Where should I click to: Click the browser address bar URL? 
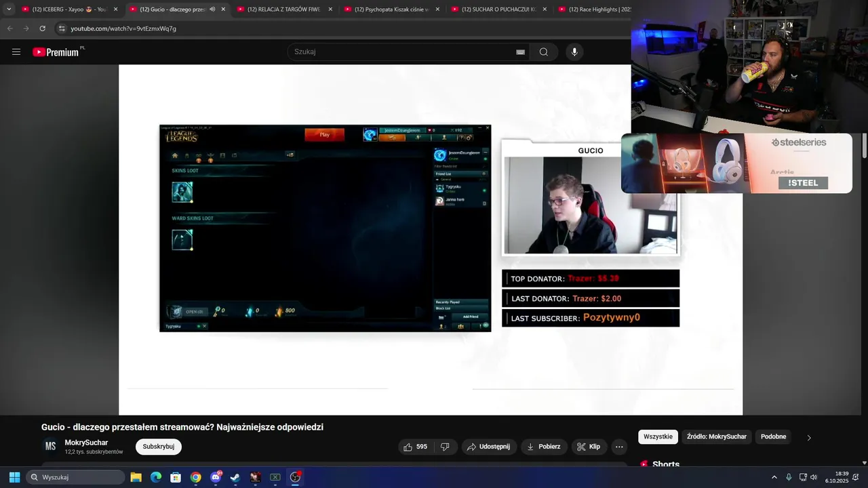coord(123,28)
